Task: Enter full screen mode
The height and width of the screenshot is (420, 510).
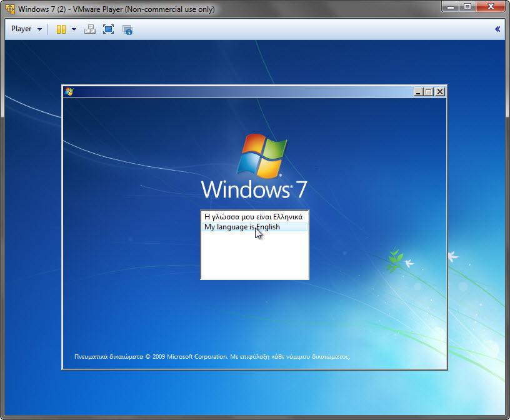Action: click(x=108, y=29)
